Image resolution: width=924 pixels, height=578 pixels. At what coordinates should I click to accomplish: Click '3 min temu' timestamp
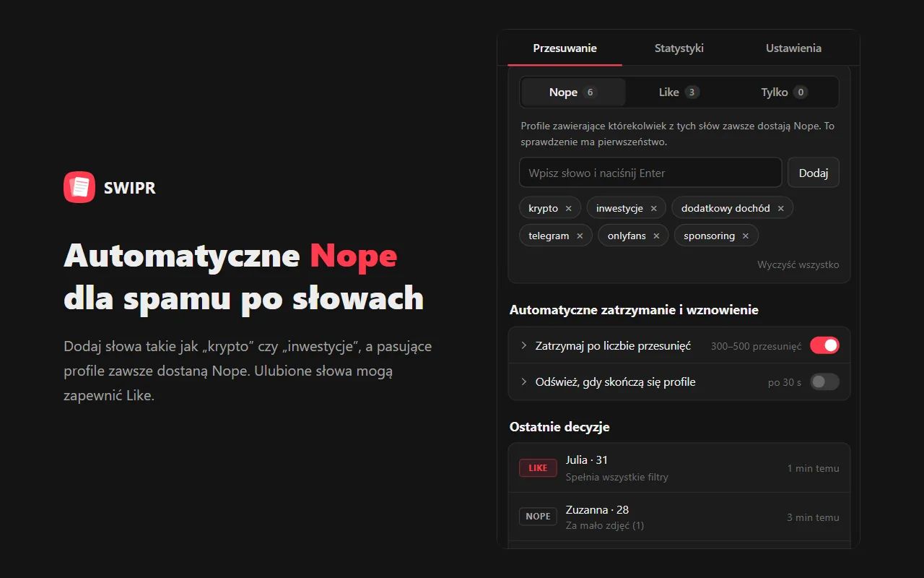pyautogui.click(x=813, y=517)
